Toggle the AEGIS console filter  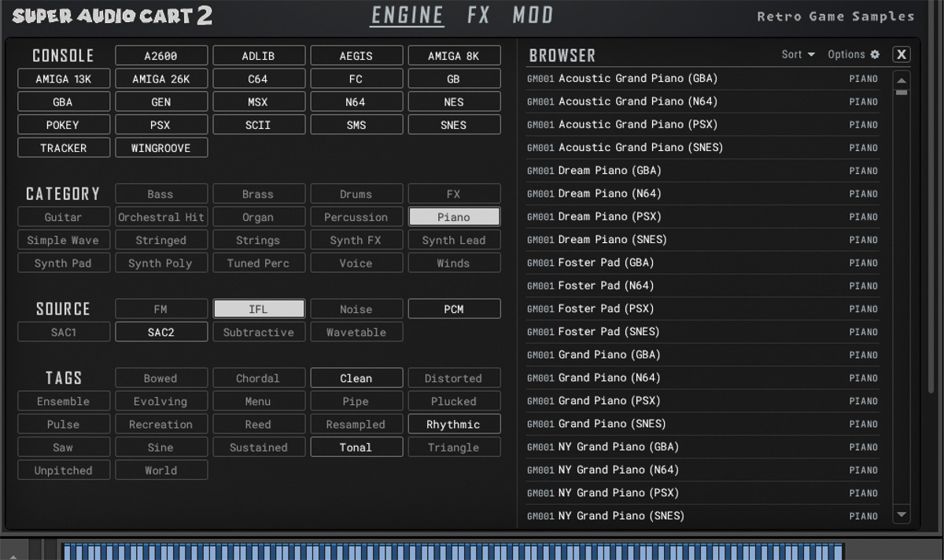[356, 56]
